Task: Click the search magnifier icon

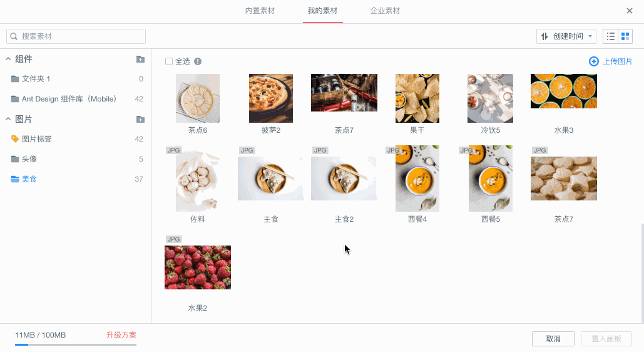Action: [x=14, y=36]
